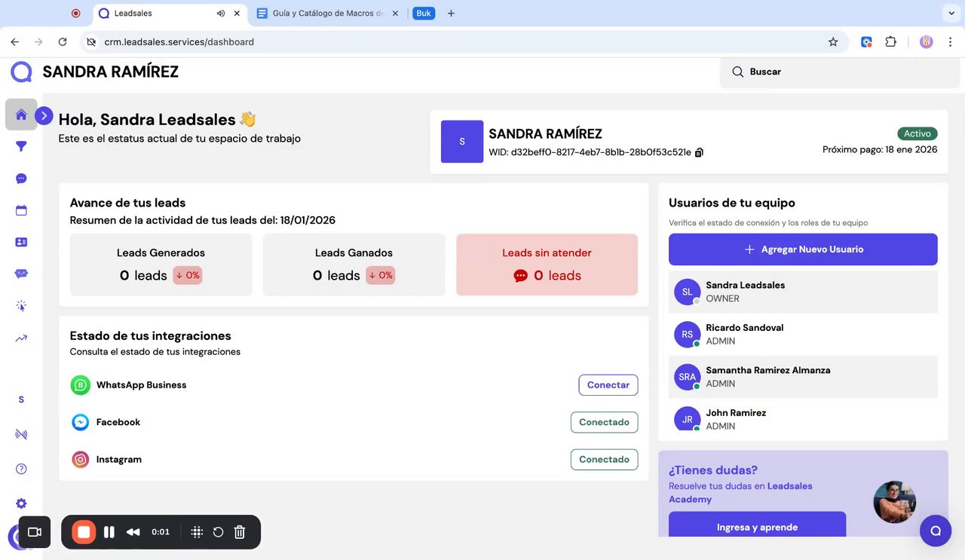Expand the sidebar with the arrow button
This screenshot has width=965, height=560.
tap(44, 115)
